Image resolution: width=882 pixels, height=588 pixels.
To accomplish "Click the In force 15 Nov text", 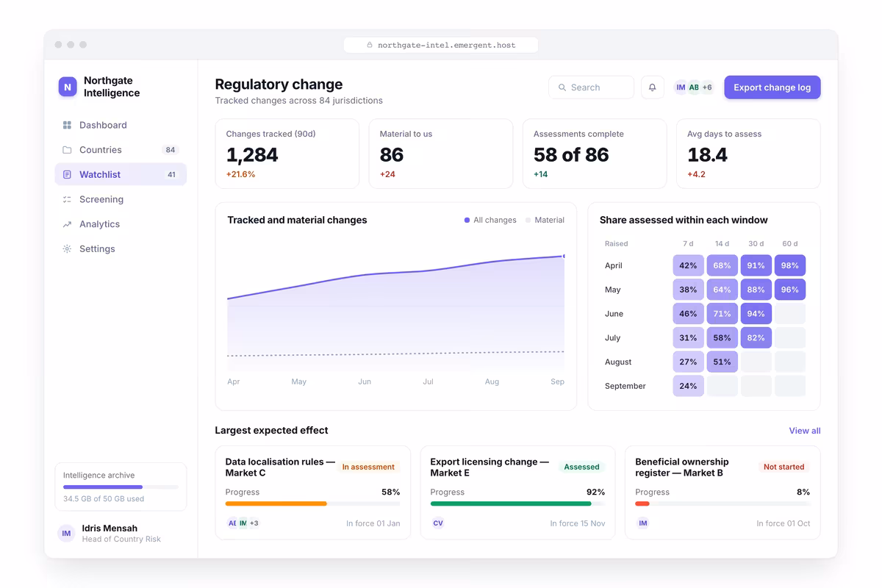I will 578,523.
